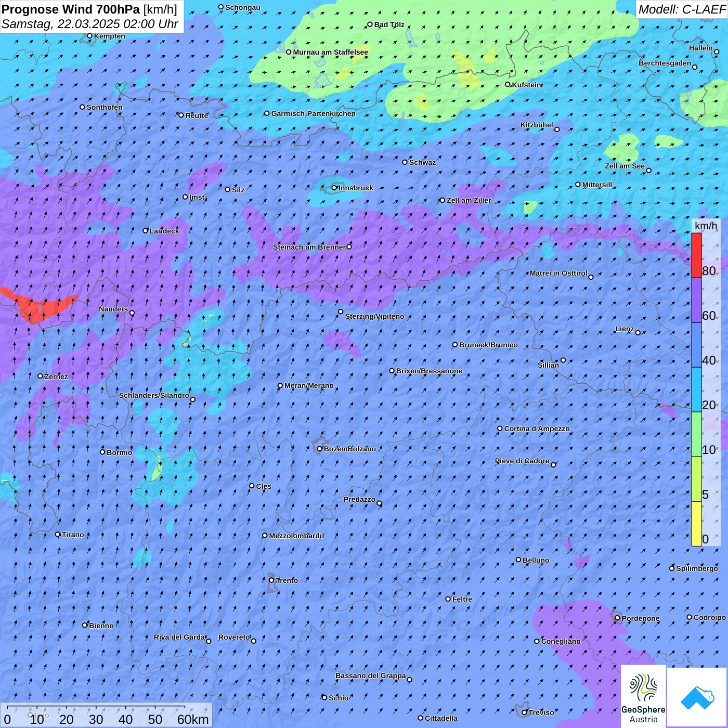Click the 'Modell: C-LAEF' label
728x728 pixels.
pos(682,9)
